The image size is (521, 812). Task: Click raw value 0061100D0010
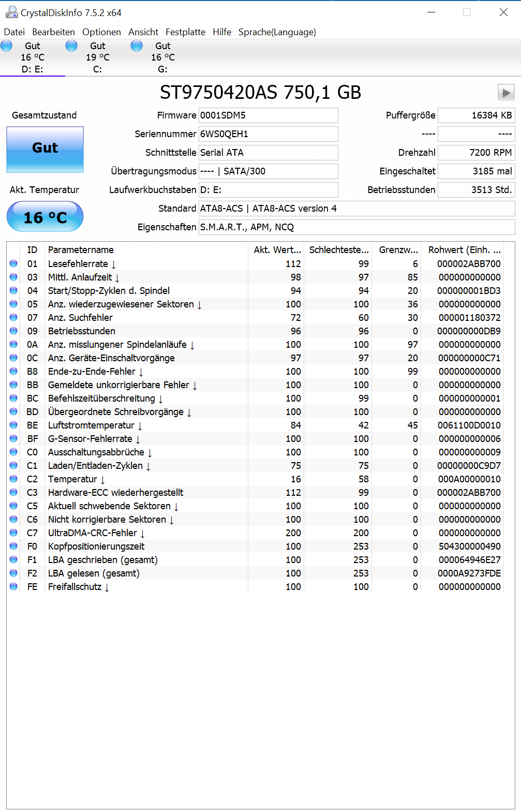point(469,425)
